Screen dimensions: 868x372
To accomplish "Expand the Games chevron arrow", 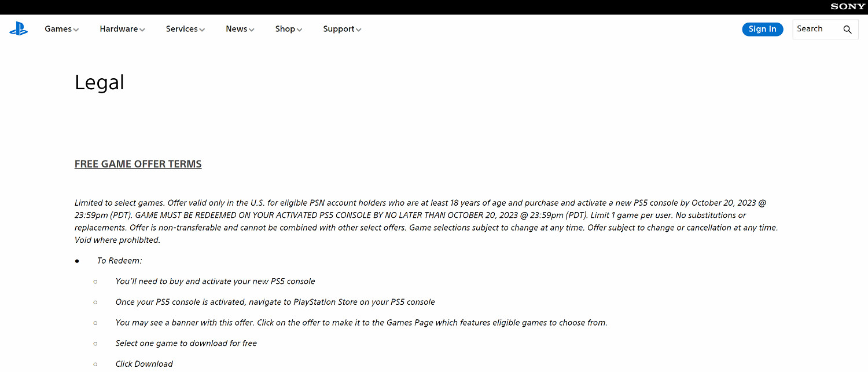I will tap(76, 30).
